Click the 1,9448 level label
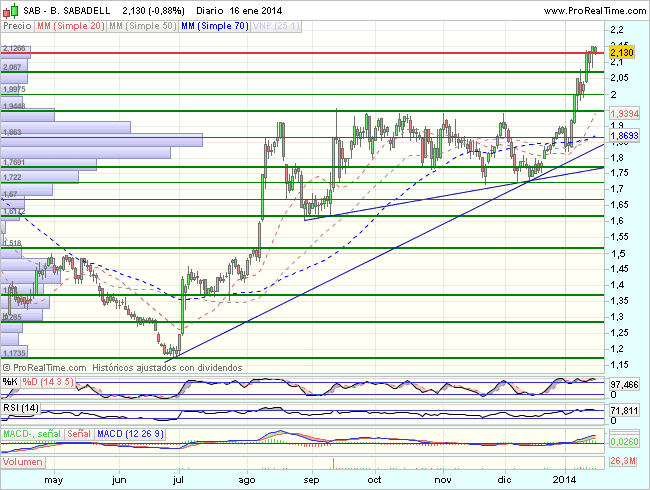 click(14, 106)
